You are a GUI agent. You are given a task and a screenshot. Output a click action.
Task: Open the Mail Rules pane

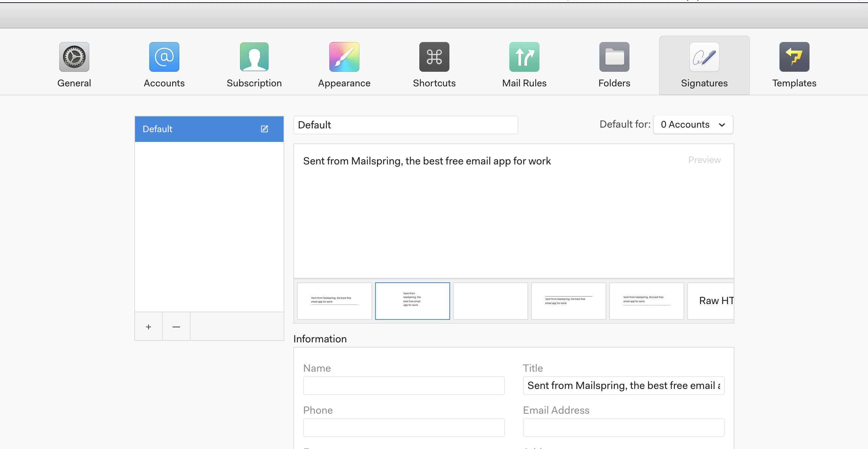click(524, 65)
